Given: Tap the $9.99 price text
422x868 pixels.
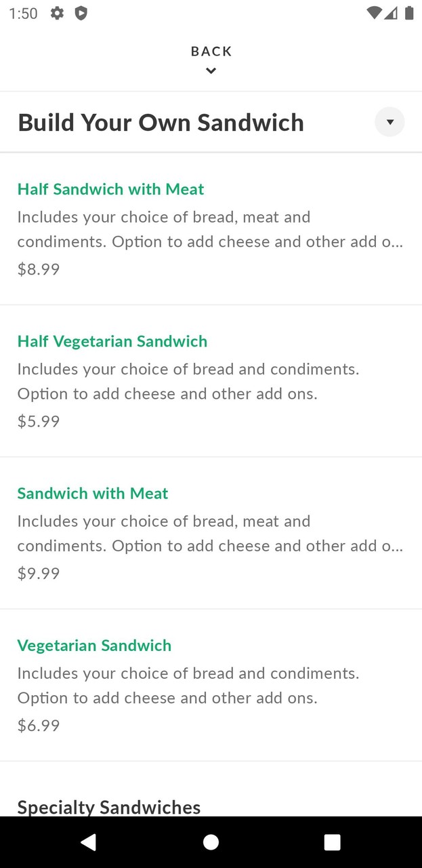Looking at the screenshot, I should coord(39,573).
